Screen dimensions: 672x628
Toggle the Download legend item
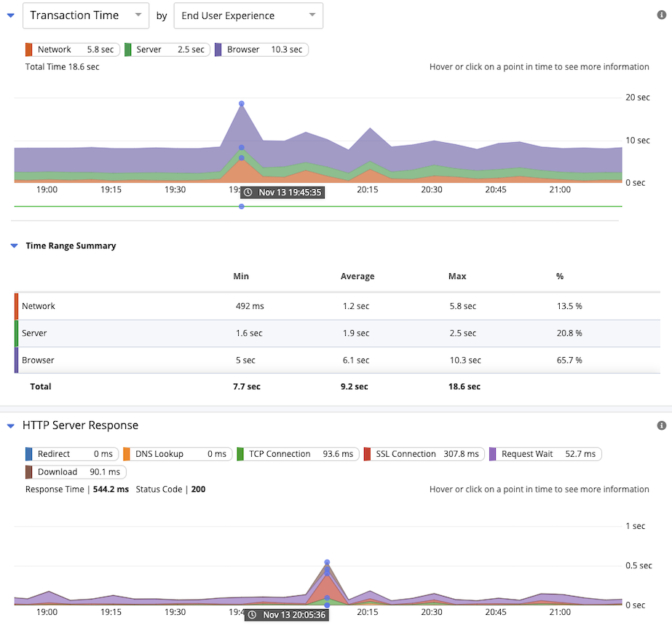click(x=76, y=472)
